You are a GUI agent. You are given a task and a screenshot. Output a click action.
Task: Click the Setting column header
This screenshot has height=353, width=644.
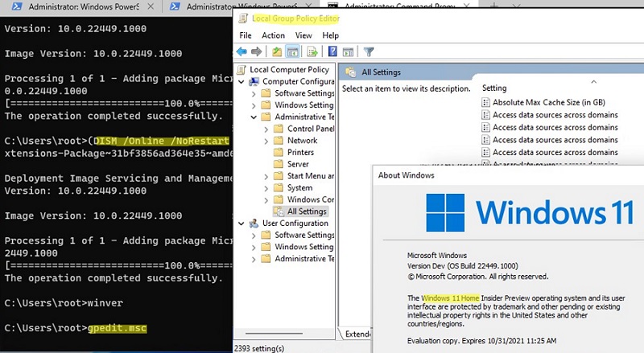tap(494, 88)
